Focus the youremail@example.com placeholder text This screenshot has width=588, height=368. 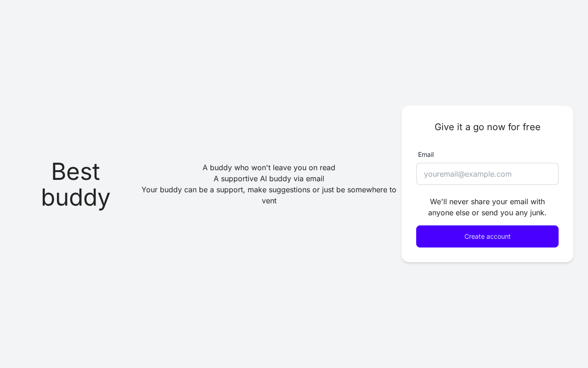click(x=468, y=174)
